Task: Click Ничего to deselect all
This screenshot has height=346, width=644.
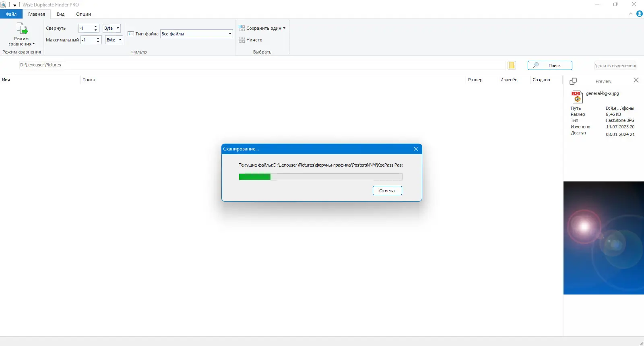Action: (250, 40)
